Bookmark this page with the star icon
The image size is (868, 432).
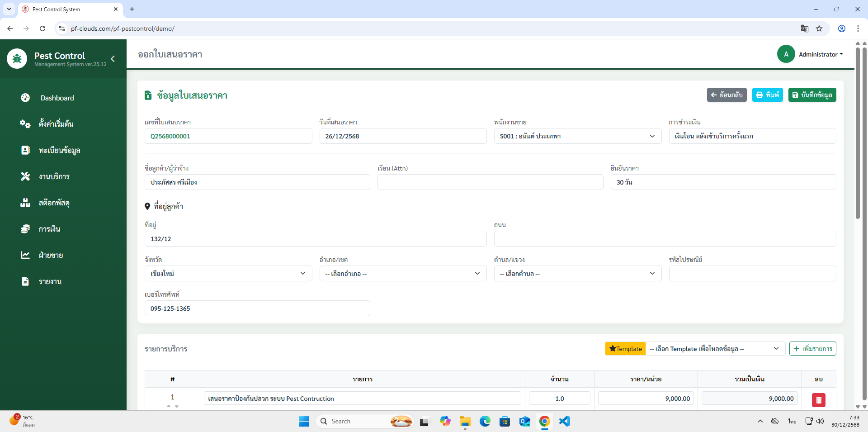[x=819, y=28]
